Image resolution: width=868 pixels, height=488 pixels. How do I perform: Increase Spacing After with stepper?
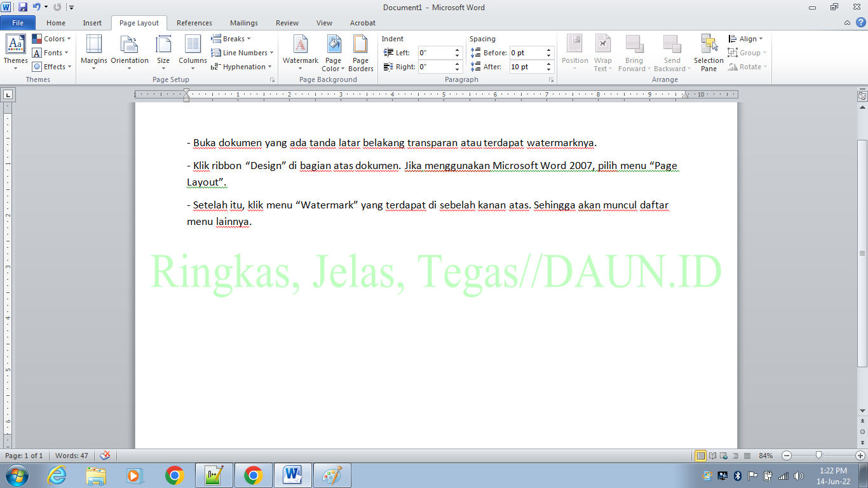pyautogui.click(x=550, y=64)
